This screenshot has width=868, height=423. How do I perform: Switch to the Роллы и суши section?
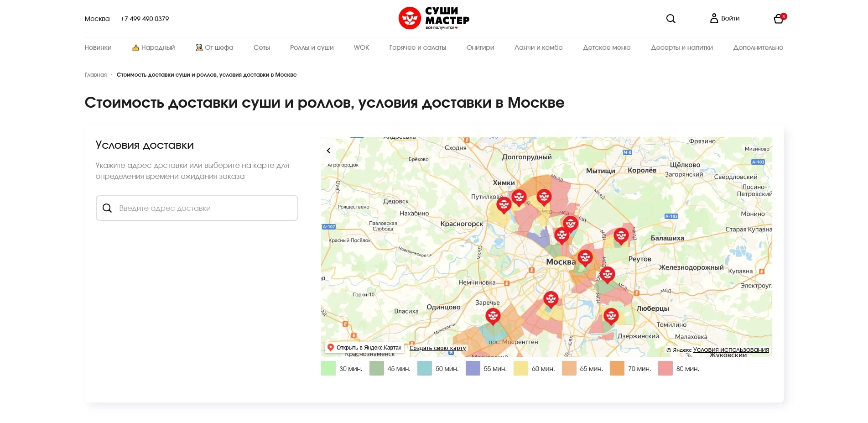pyautogui.click(x=312, y=47)
